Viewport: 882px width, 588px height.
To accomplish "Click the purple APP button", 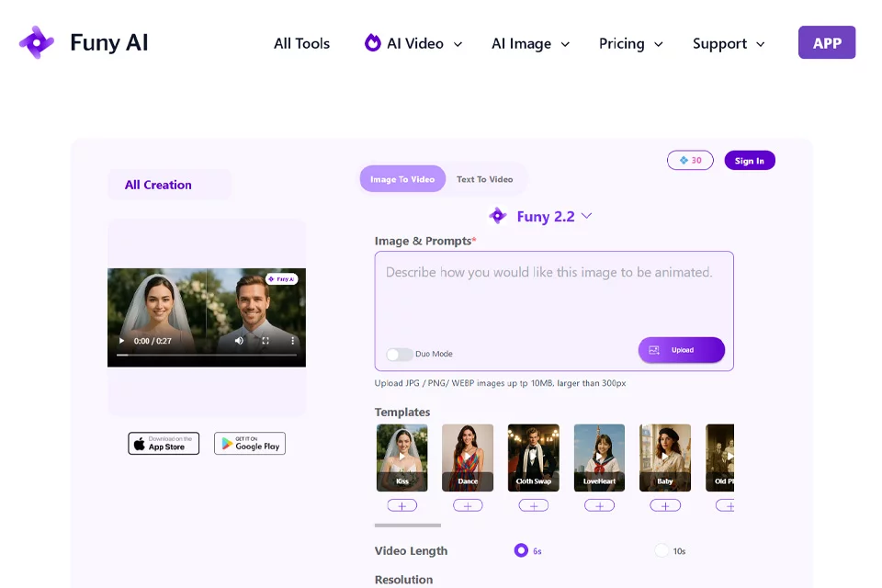I will pos(827,43).
